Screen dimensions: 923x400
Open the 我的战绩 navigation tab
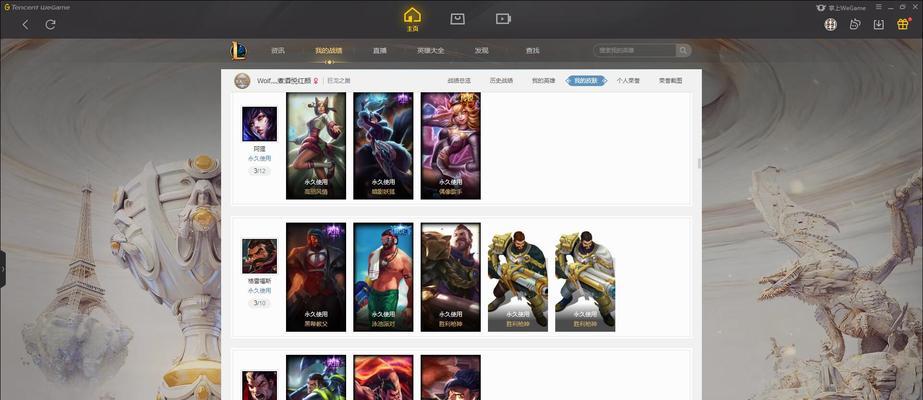click(x=328, y=51)
